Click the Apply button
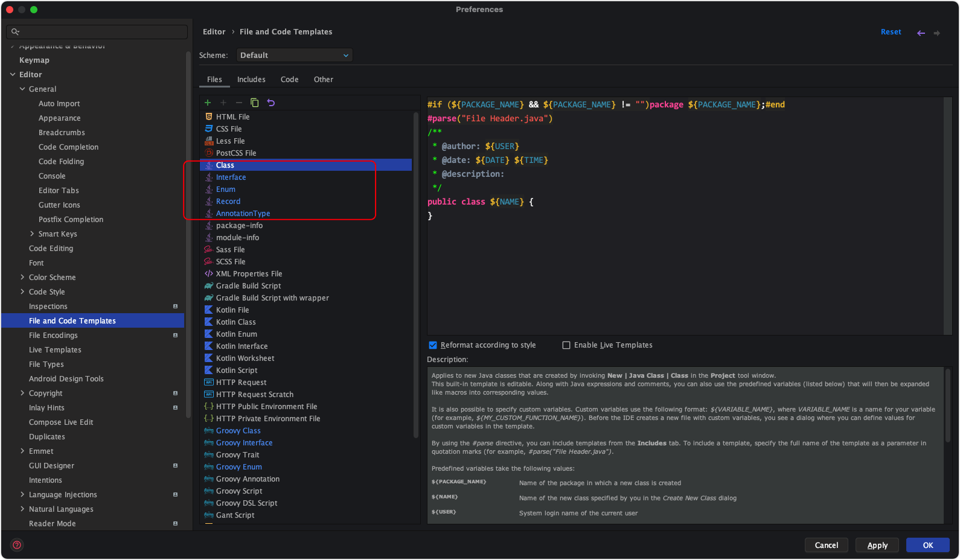Image resolution: width=960 pixels, height=560 pixels. coord(877,545)
